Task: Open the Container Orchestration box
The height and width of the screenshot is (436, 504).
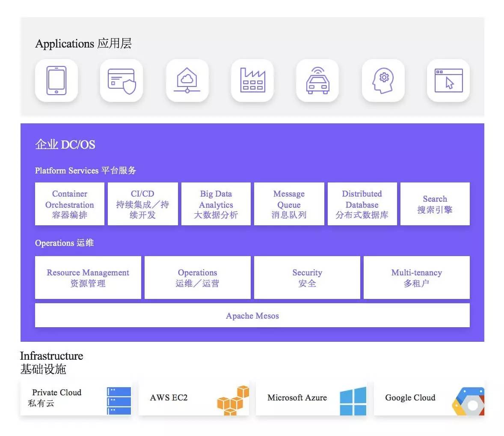Action: click(x=70, y=204)
